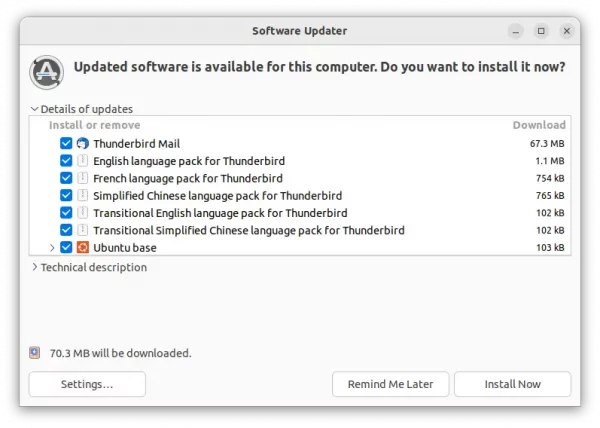Uncheck the Ubuntu base checkbox
600x428 pixels.
[x=66, y=247]
